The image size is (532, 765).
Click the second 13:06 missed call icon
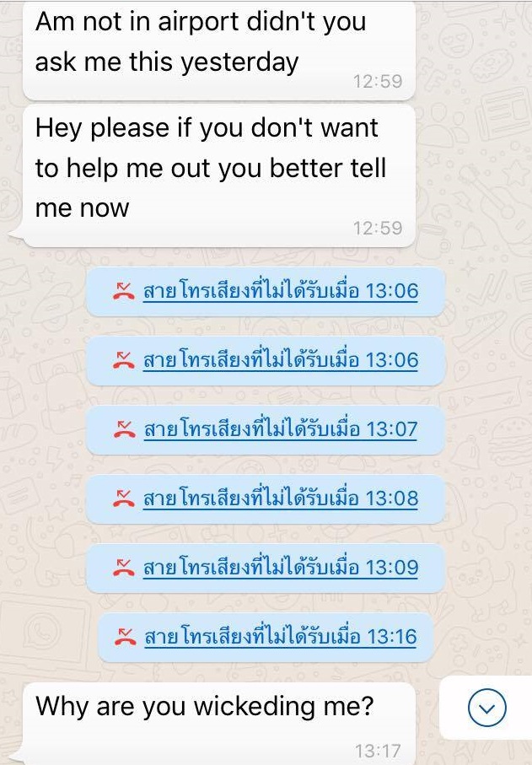124,360
